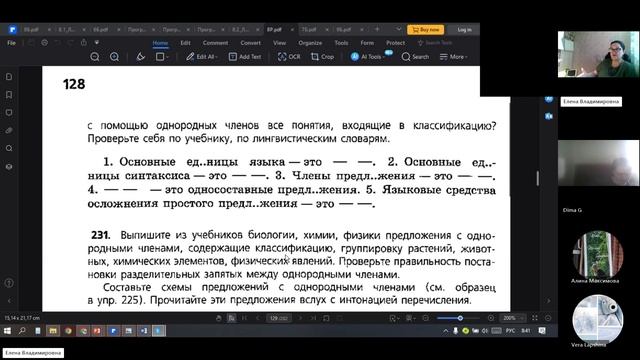This screenshot has width=640, height=360.
Task: Run the OCR tool
Action: click(289, 57)
